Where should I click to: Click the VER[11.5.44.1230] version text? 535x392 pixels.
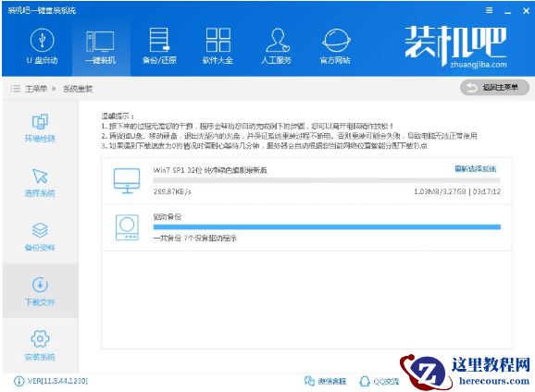coord(57,381)
